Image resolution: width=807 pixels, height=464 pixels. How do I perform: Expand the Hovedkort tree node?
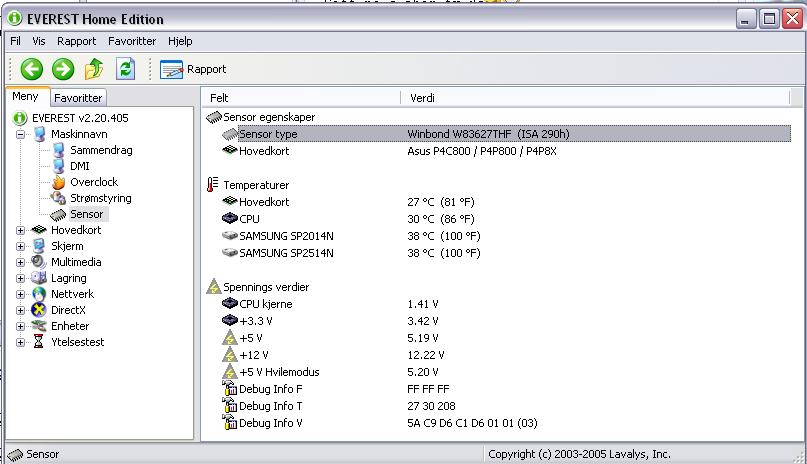tap(21, 230)
